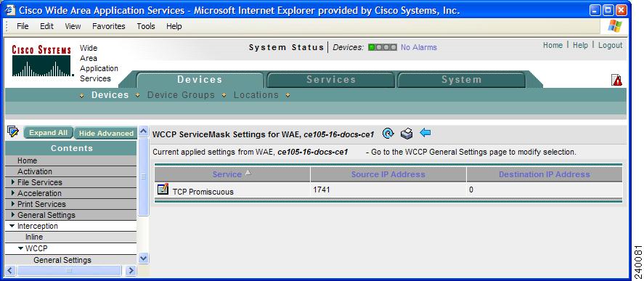
Task: Expand the Acceleration tree item
Action: pos(13,192)
